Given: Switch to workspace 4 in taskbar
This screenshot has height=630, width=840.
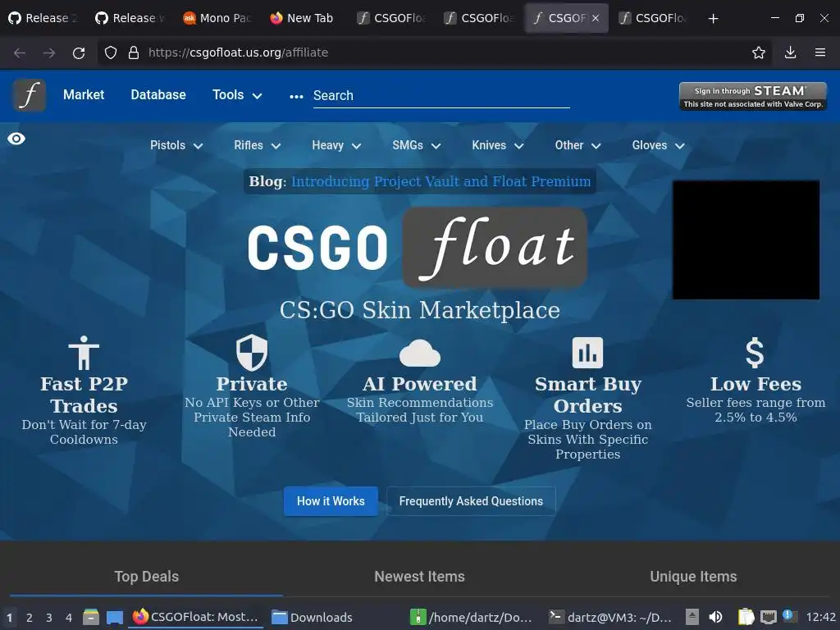Looking at the screenshot, I should coord(69,618).
